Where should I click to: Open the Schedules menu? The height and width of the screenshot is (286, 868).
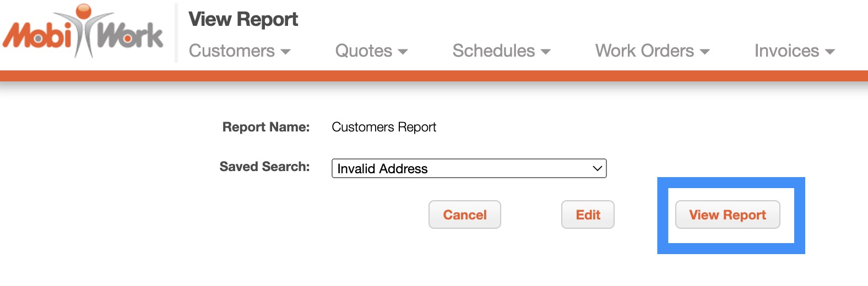click(x=493, y=51)
